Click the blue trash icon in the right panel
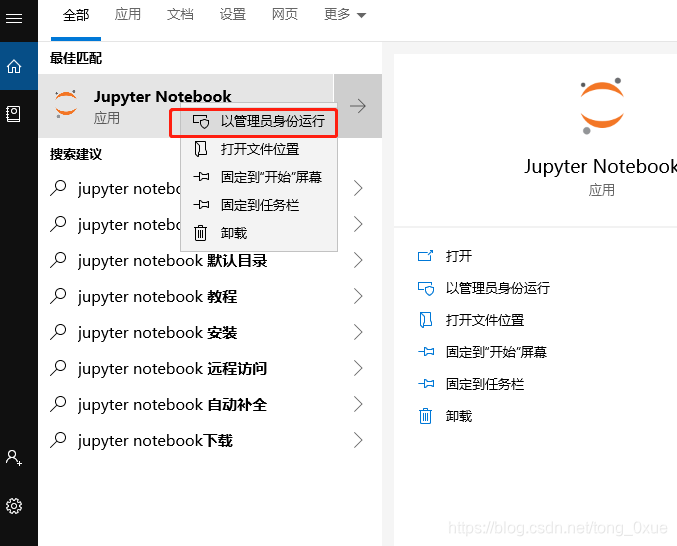 [x=425, y=416]
